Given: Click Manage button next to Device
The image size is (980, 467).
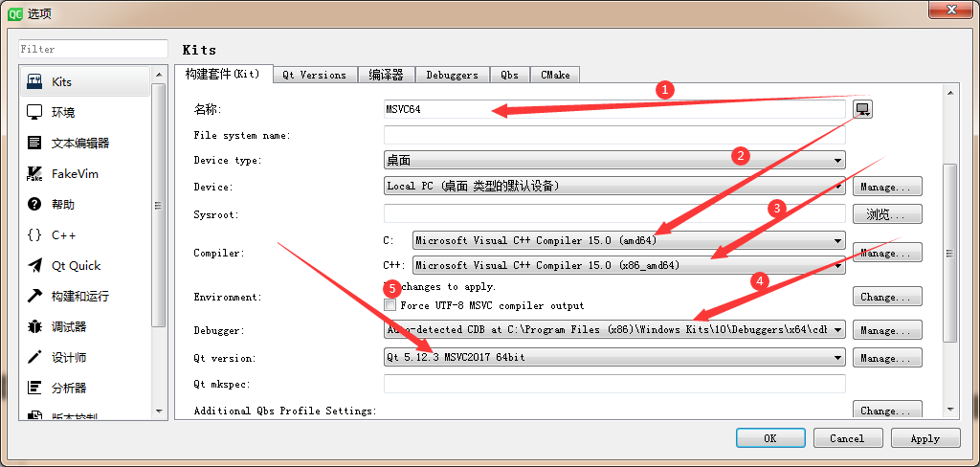Looking at the screenshot, I should click(x=887, y=187).
